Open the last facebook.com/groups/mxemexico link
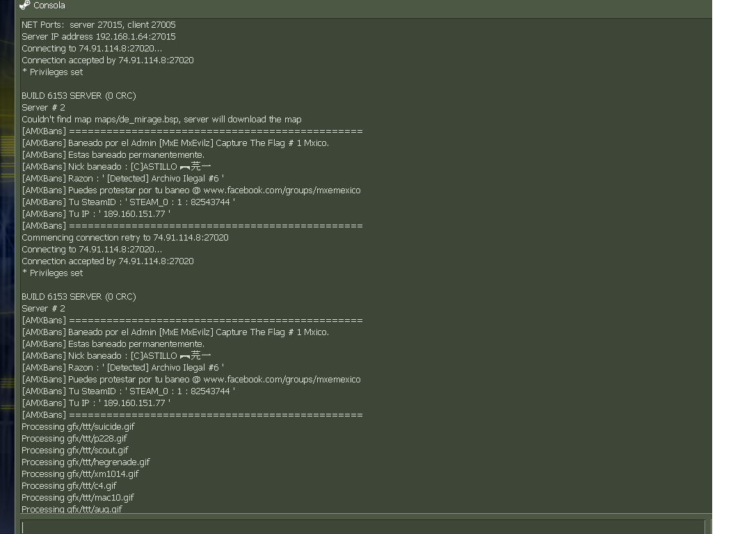756x534 pixels. (282, 380)
